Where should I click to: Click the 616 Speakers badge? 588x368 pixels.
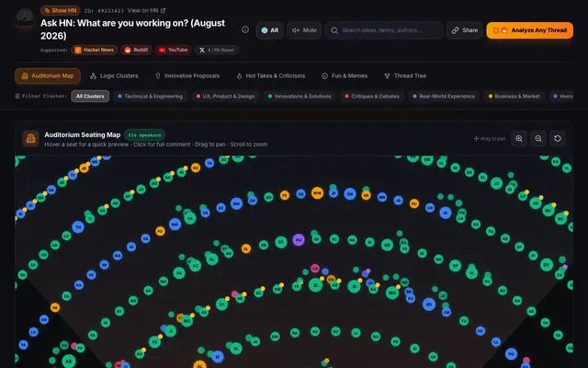144,135
